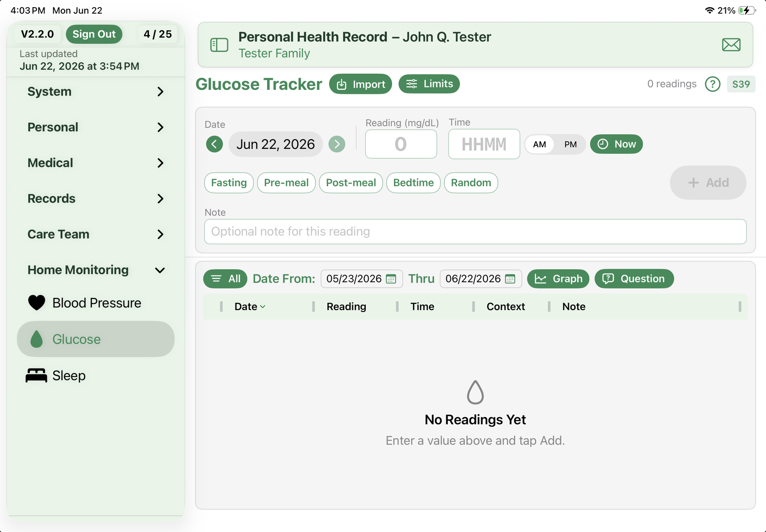Open the Graph view button
766x532 pixels.
(558, 279)
